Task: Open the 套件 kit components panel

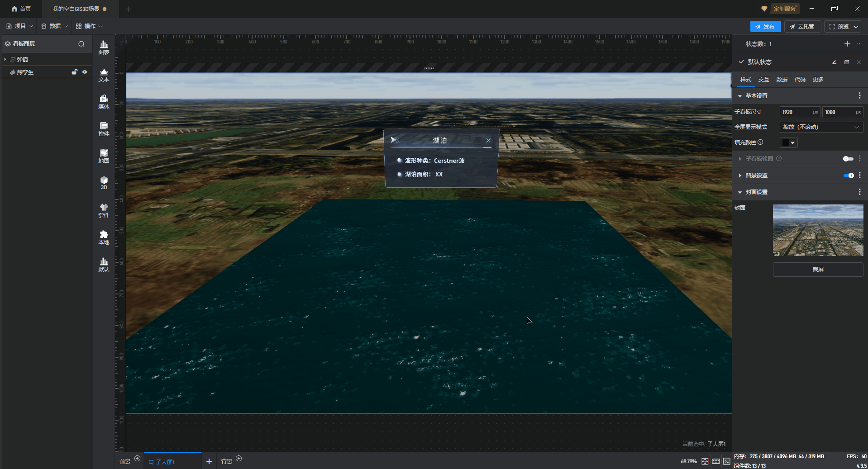Action: pyautogui.click(x=104, y=210)
